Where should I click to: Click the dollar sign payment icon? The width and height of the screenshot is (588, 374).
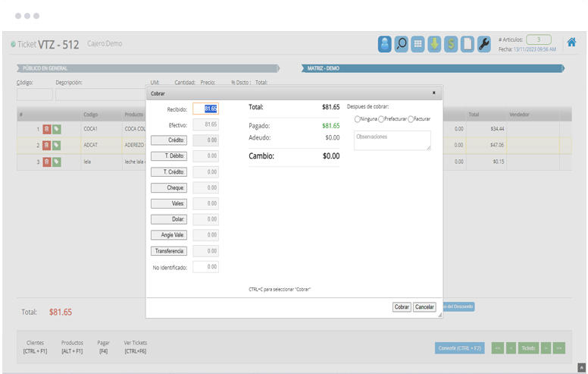(451, 44)
